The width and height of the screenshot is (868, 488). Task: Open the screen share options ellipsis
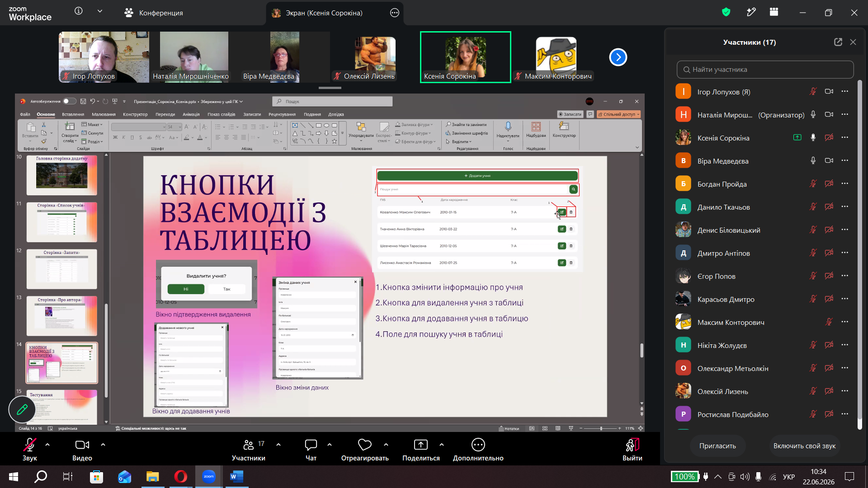click(x=395, y=13)
